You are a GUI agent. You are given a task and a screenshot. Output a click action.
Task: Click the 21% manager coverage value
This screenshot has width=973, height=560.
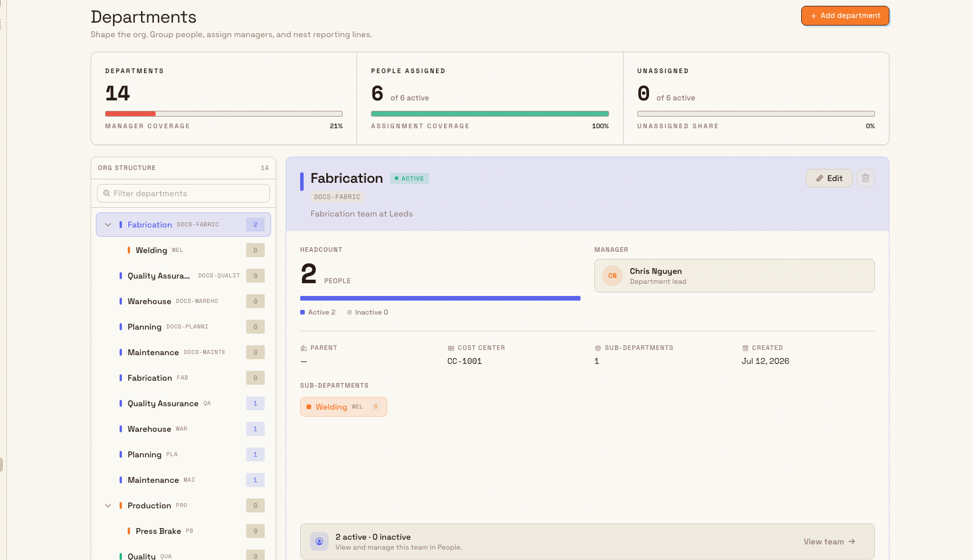point(336,126)
